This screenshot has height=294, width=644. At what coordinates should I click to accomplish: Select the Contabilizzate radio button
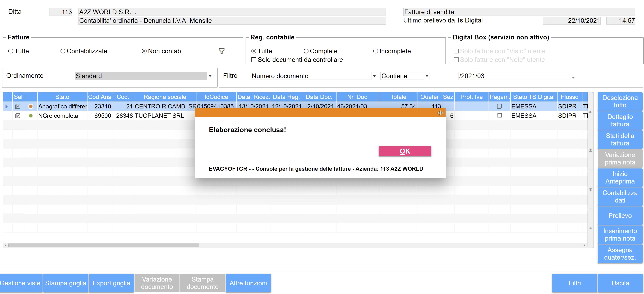click(x=63, y=51)
